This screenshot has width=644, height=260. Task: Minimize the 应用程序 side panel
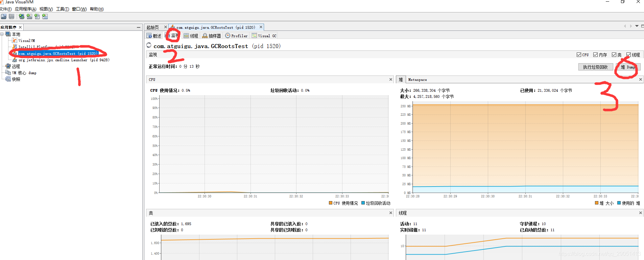pos(139,27)
